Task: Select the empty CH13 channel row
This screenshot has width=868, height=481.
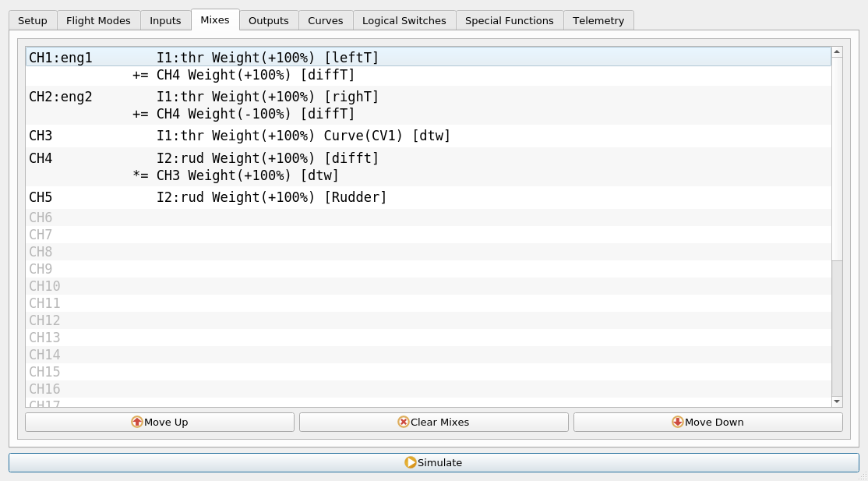Action: pos(429,338)
